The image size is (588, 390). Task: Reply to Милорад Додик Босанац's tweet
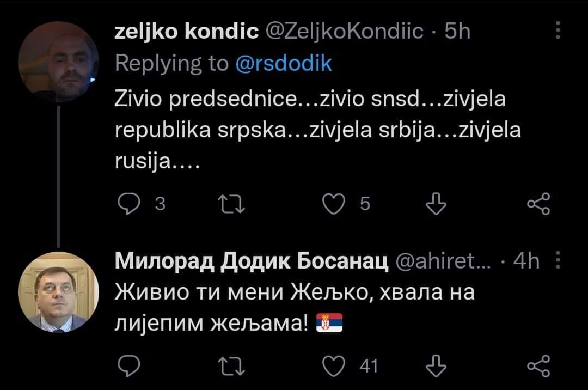click(x=128, y=367)
